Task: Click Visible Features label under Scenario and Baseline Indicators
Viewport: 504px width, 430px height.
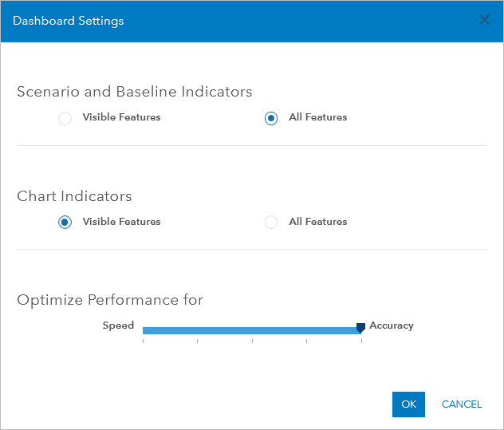Action: 121,117
